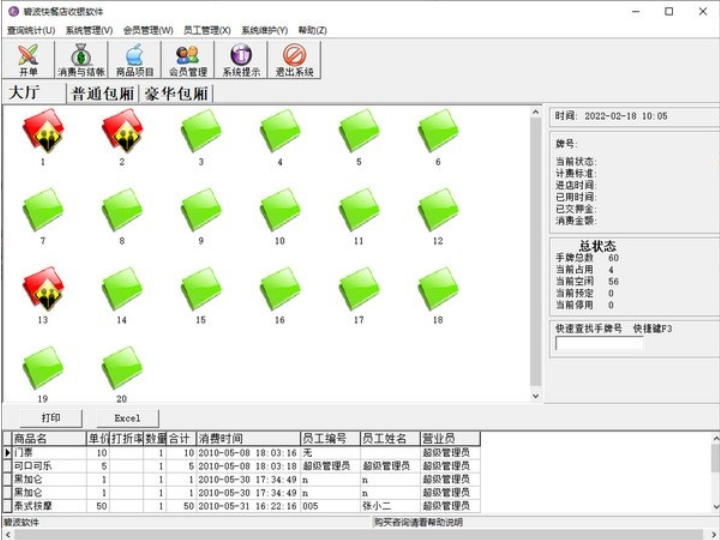Open the 员工管理(X) menu
This screenshot has width=720, height=540.
coord(207,30)
